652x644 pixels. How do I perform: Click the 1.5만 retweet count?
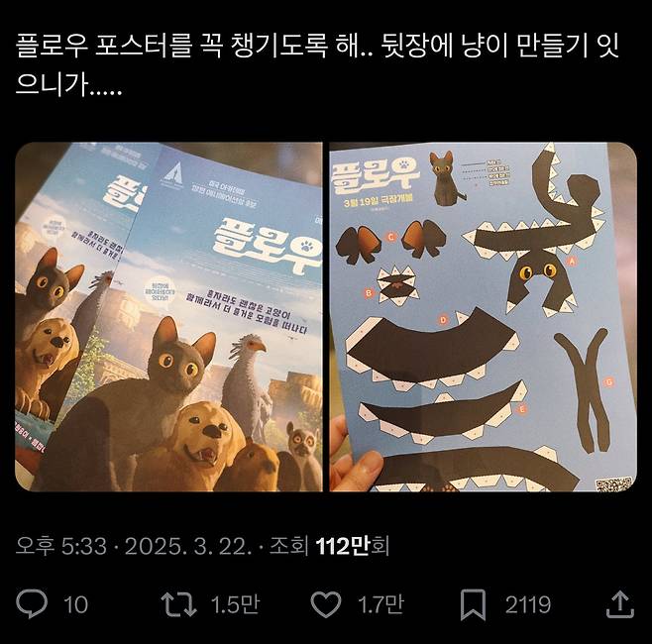click(235, 604)
